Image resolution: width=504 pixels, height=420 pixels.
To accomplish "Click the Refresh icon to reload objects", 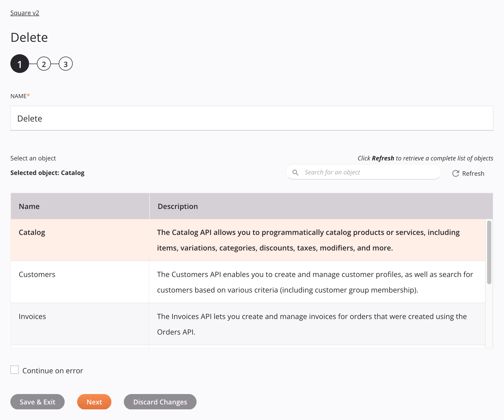I will [455, 173].
